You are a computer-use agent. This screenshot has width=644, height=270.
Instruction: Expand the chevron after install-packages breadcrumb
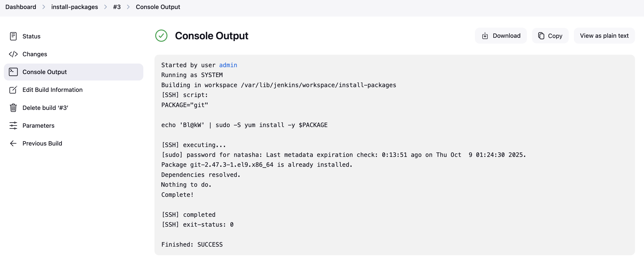(x=106, y=7)
